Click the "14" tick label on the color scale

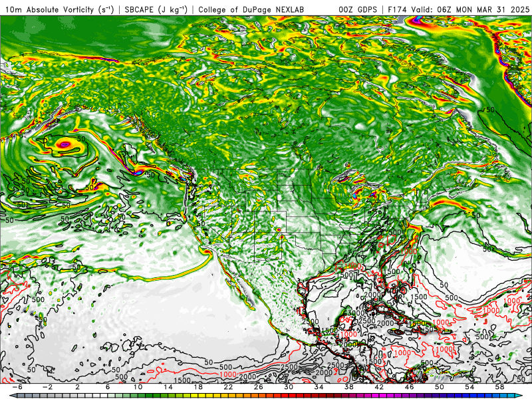coord(168,387)
